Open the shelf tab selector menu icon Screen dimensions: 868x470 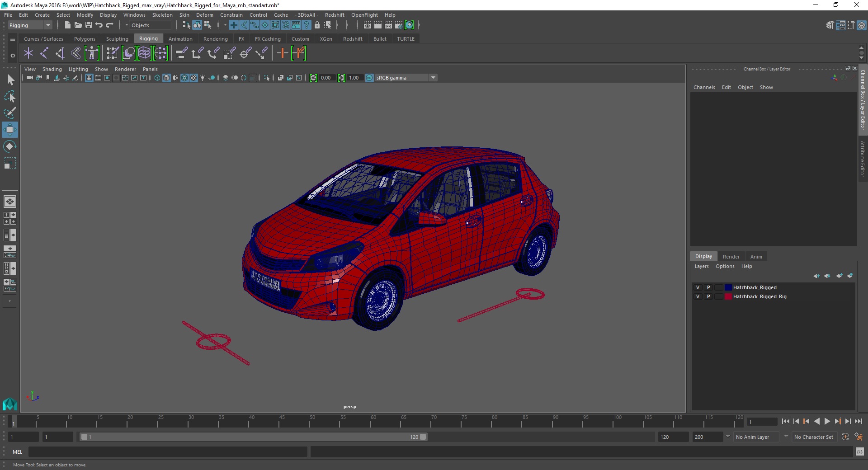(13, 40)
